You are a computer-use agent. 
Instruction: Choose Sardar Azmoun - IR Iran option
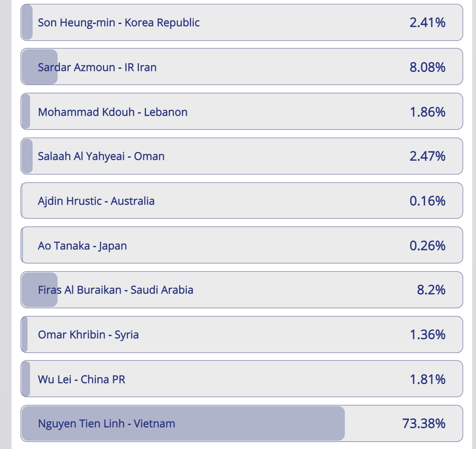(242, 67)
